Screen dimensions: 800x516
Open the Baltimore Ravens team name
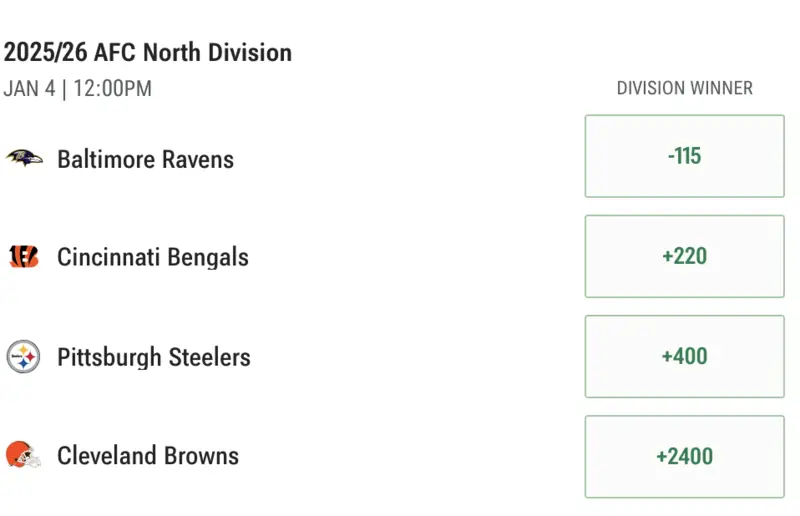tap(145, 159)
